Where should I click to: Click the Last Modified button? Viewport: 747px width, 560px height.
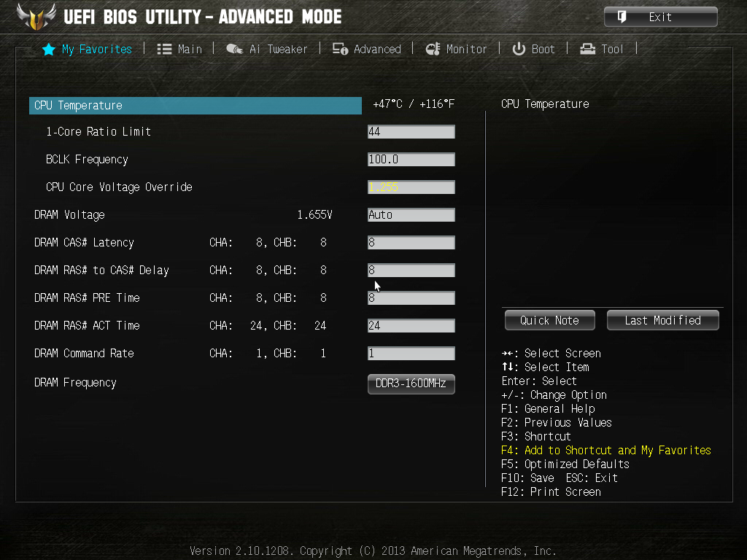point(662,321)
